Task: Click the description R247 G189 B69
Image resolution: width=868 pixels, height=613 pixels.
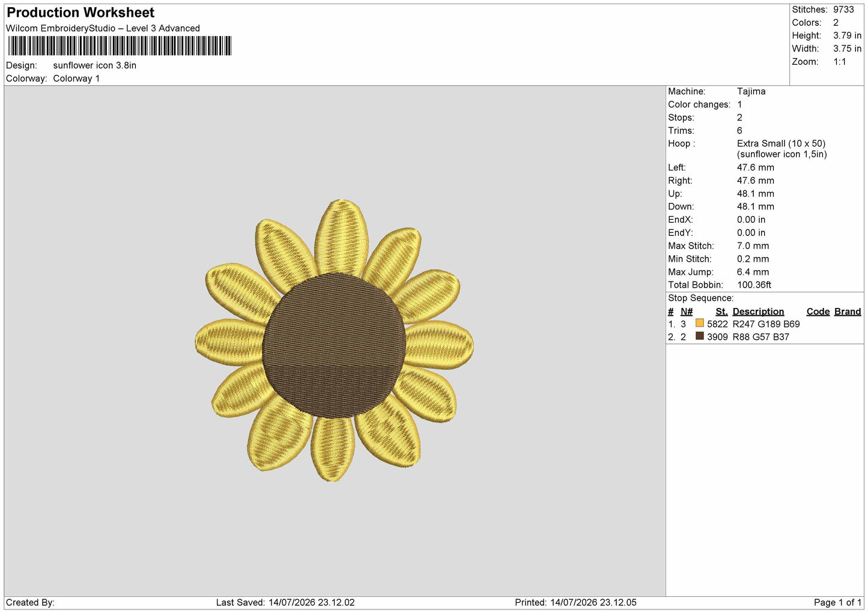Action: pyautogui.click(x=766, y=324)
